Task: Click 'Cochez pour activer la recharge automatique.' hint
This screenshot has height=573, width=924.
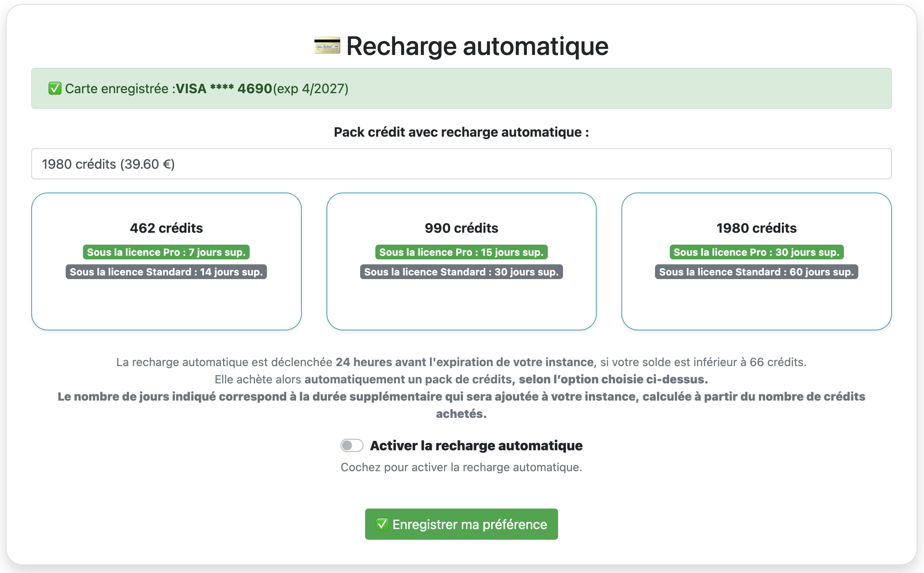Action: (461, 467)
